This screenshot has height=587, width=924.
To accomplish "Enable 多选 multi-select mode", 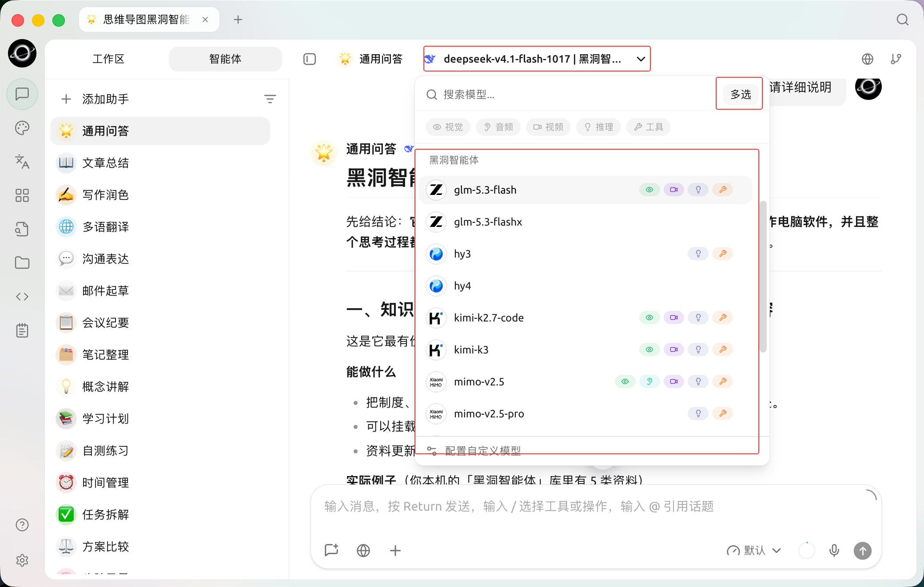I will 741,94.
